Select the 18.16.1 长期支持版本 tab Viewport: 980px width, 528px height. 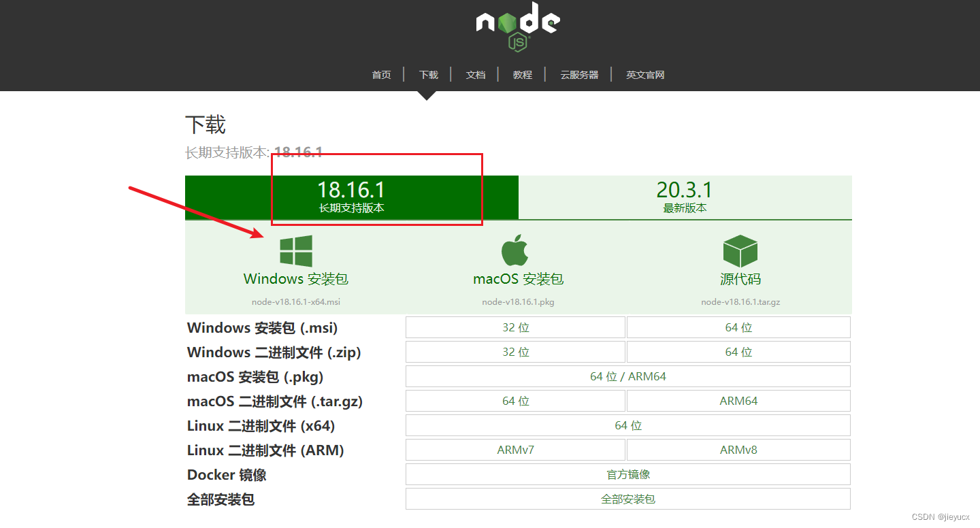[x=352, y=197]
